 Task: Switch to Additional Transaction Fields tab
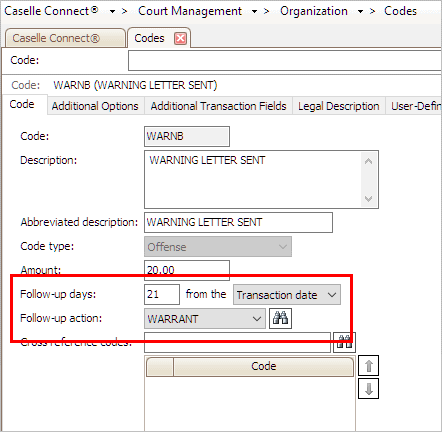click(218, 106)
